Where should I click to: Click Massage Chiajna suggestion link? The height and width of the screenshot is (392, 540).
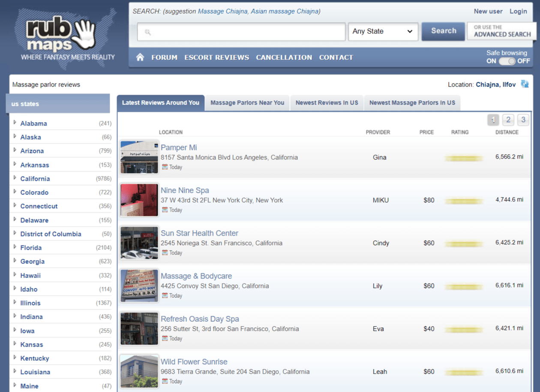tap(222, 12)
